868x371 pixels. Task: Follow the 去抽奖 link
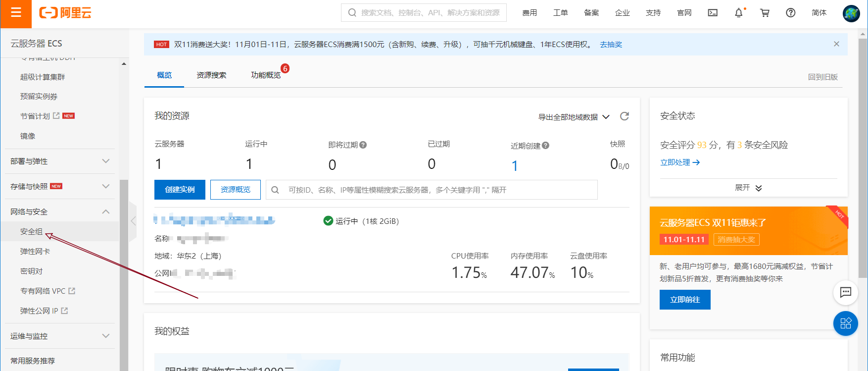pos(611,45)
